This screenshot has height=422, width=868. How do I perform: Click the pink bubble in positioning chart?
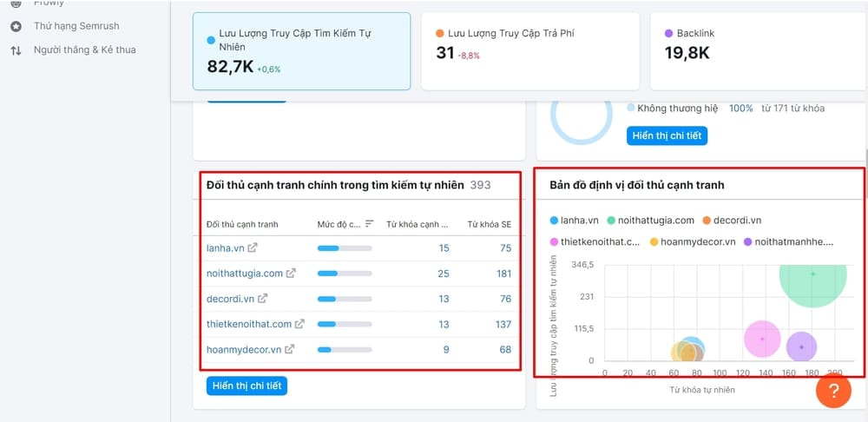762,339
